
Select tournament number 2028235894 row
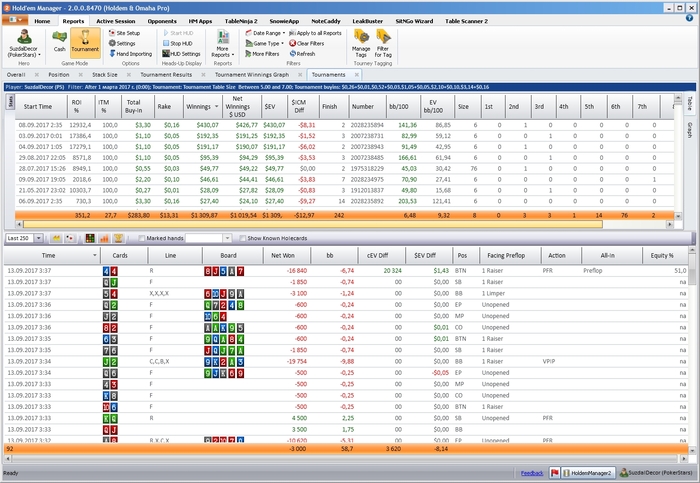tap(345, 125)
